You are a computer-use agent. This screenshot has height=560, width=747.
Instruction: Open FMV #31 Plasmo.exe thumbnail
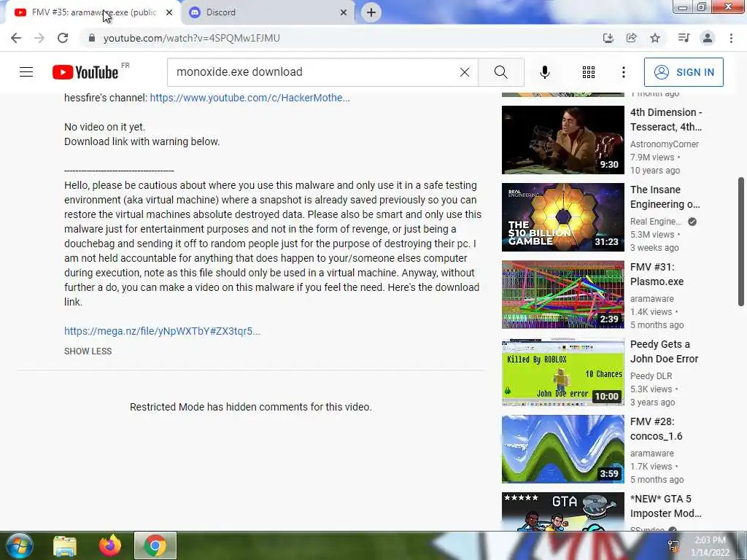[562, 295]
